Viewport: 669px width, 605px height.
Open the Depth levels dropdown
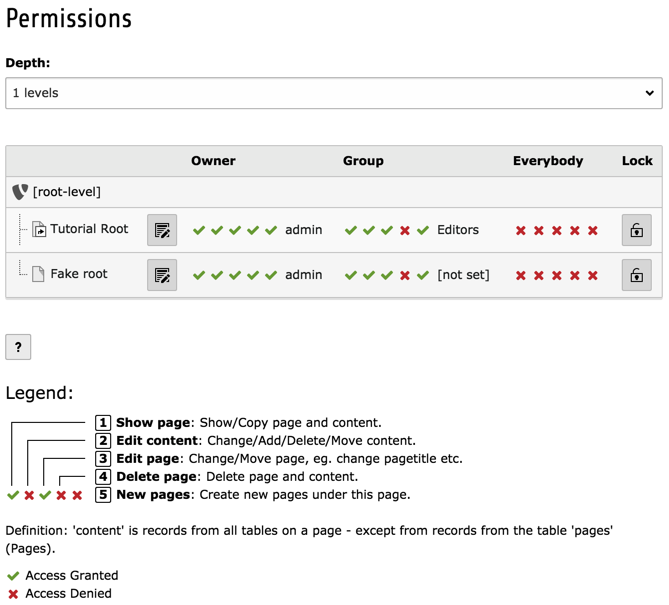tap(334, 93)
